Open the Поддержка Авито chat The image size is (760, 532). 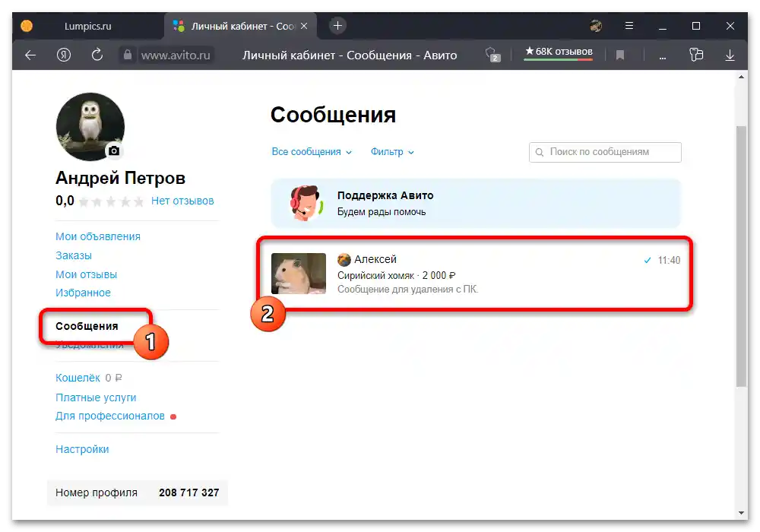coord(476,204)
